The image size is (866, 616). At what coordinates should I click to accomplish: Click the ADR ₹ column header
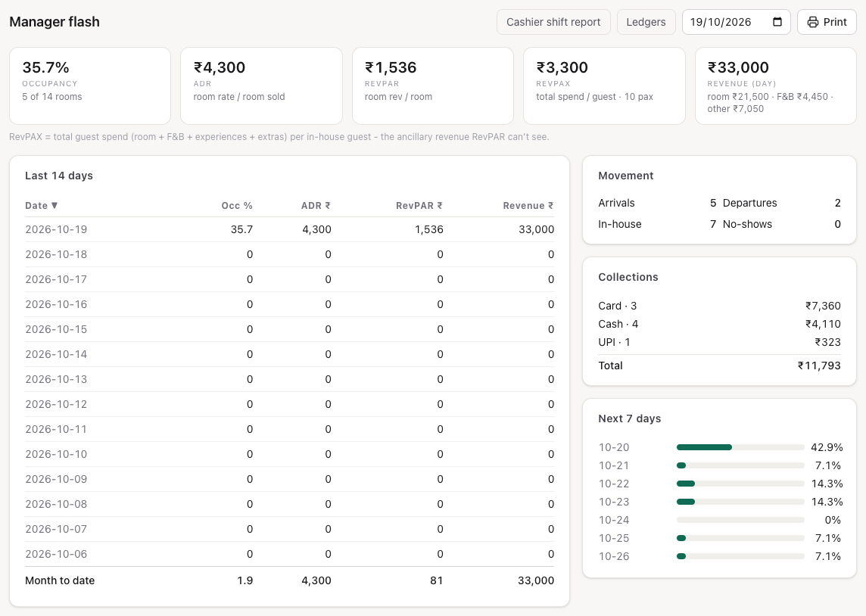coord(316,205)
